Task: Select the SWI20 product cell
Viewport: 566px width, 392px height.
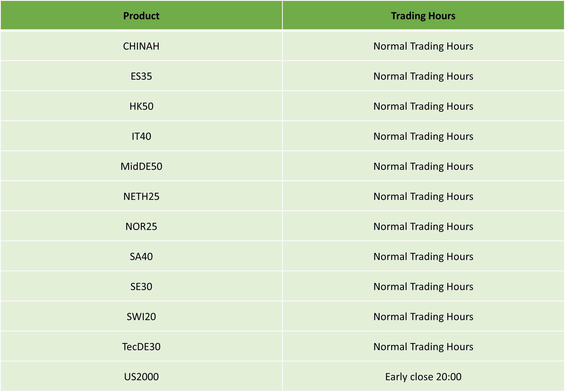Action: [x=141, y=316]
